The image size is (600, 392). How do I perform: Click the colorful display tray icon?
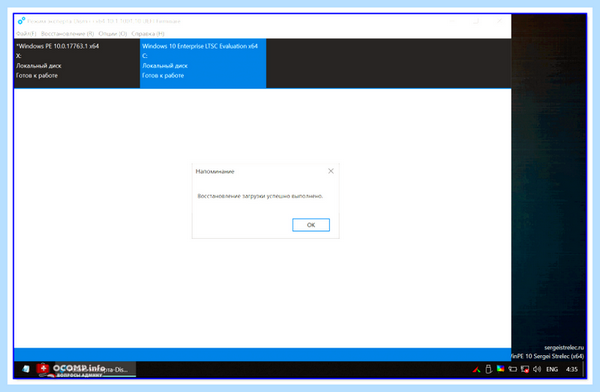[x=500, y=369]
